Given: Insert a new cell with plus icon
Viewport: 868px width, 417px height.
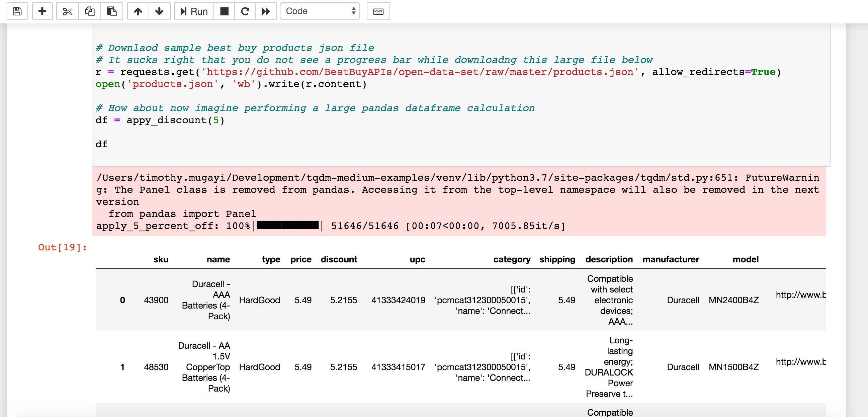Looking at the screenshot, I should pos(42,11).
